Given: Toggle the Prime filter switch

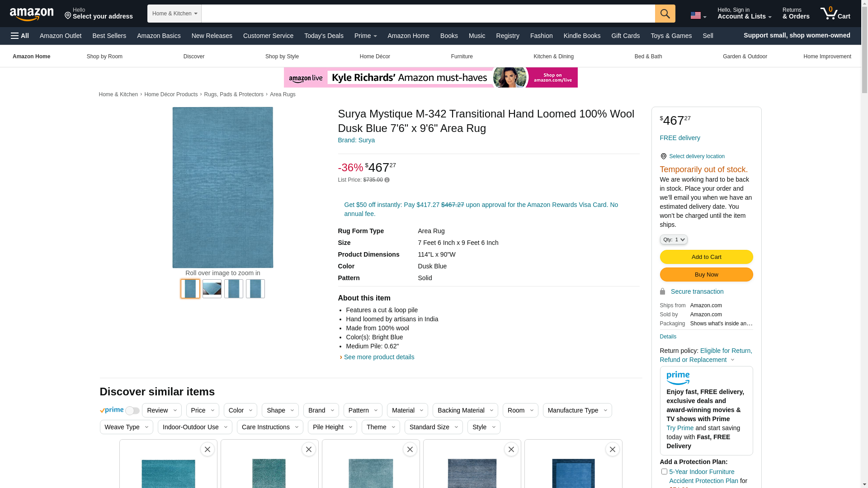Looking at the screenshot, I should pos(132,411).
